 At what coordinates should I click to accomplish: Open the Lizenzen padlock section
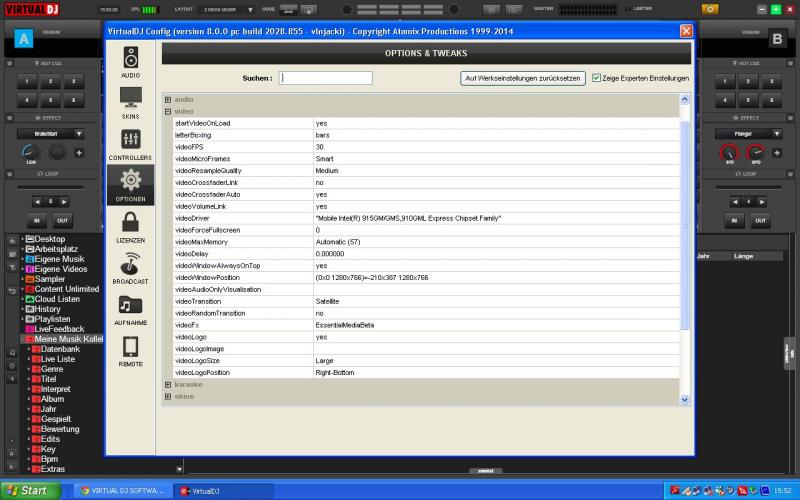coord(130,227)
